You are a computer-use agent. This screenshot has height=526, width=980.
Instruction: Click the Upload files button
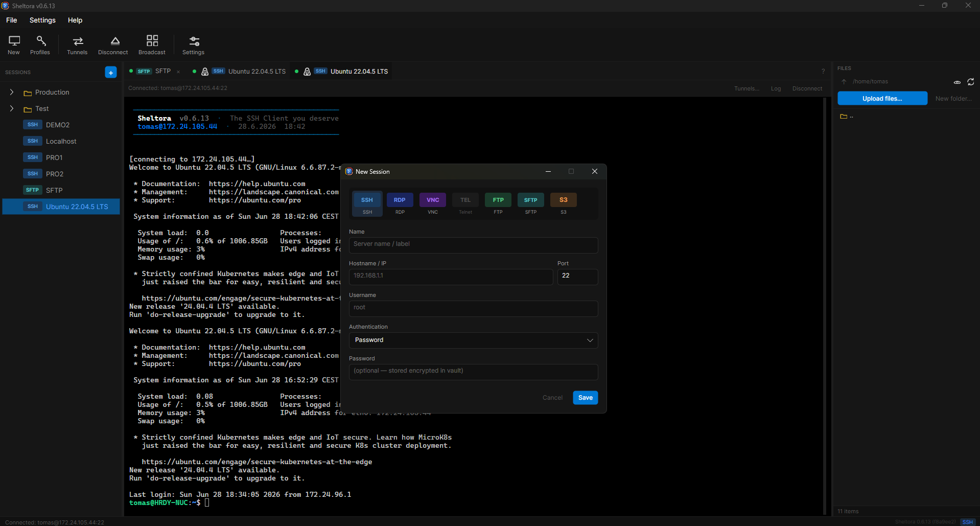click(x=882, y=99)
